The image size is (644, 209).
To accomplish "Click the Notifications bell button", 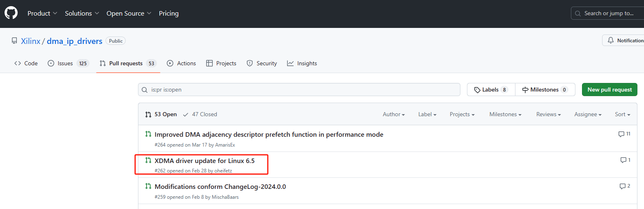I will coord(623,40).
